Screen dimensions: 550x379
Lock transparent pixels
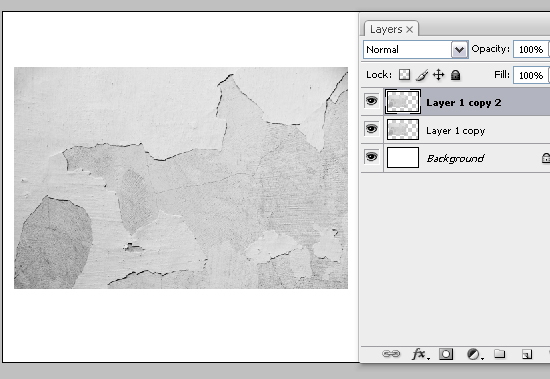(x=404, y=75)
